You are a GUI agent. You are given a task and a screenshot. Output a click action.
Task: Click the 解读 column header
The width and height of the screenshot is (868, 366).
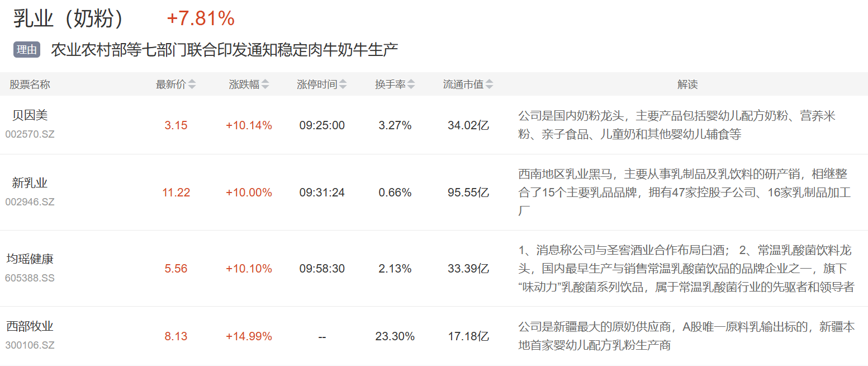pos(687,85)
